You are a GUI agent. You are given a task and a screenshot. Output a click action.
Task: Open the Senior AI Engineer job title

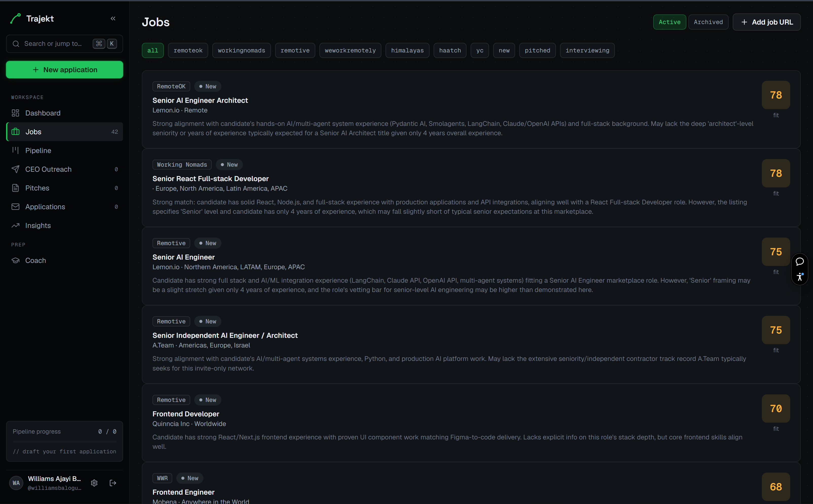183,257
